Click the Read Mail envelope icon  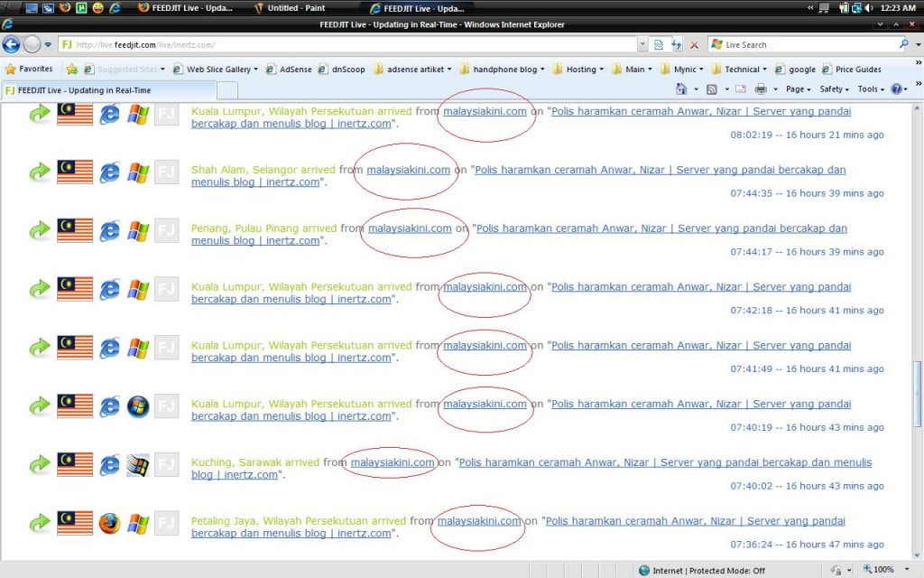741,89
